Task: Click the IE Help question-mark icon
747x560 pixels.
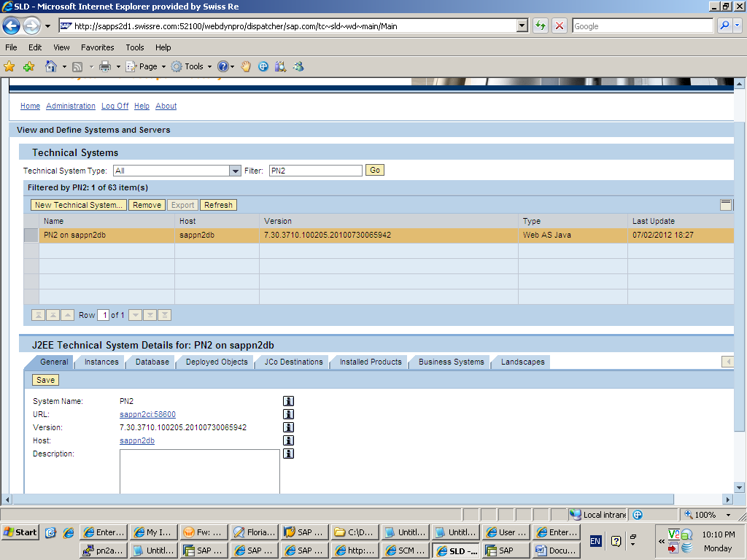Action: click(x=222, y=66)
